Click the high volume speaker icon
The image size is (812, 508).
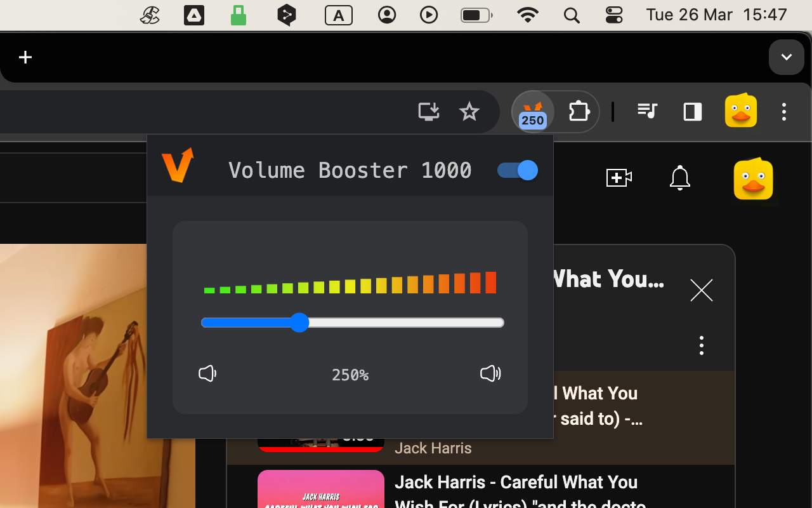click(490, 373)
